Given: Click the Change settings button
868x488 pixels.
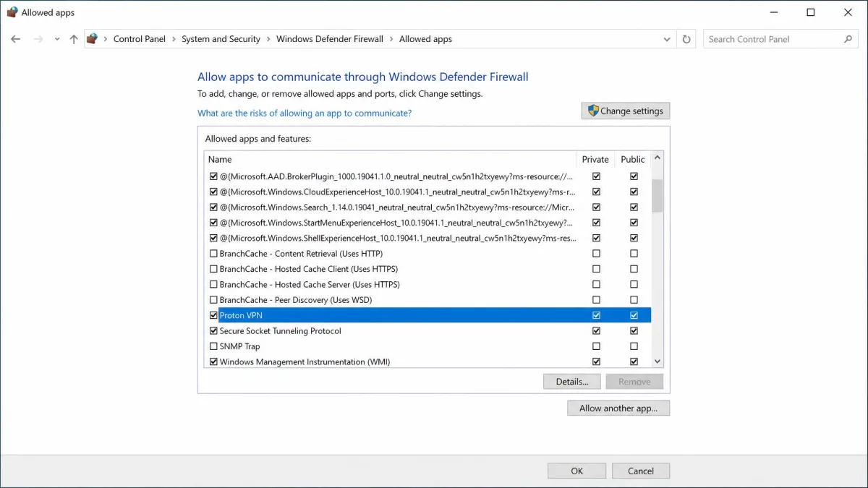Looking at the screenshot, I should tap(626, 111).
